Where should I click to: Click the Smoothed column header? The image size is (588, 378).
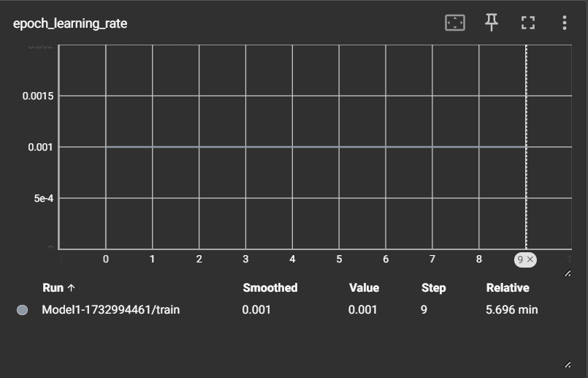(x=270, y=288)
